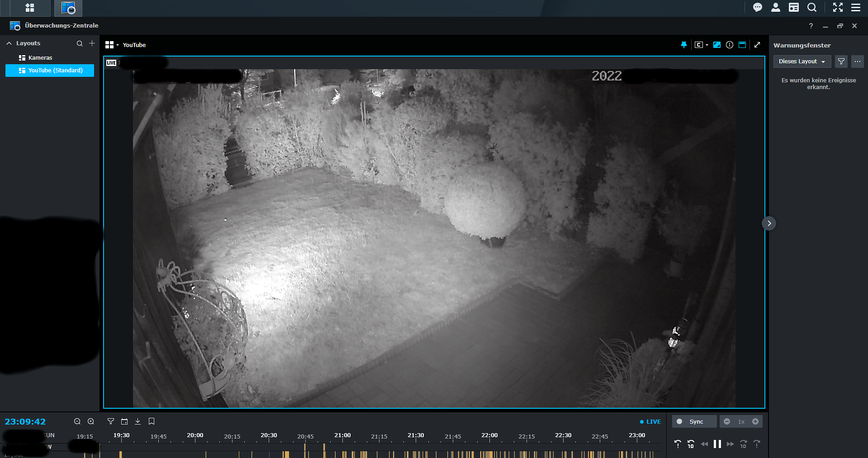Screen dimensions: 868x458
Task: Jump to LIVE view
Action: (650, 421)
